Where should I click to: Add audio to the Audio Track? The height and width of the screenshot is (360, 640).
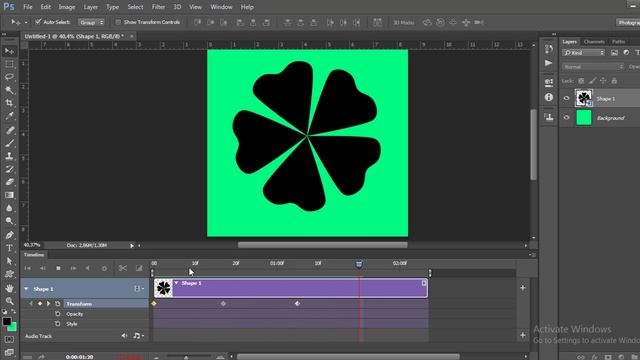523,336
